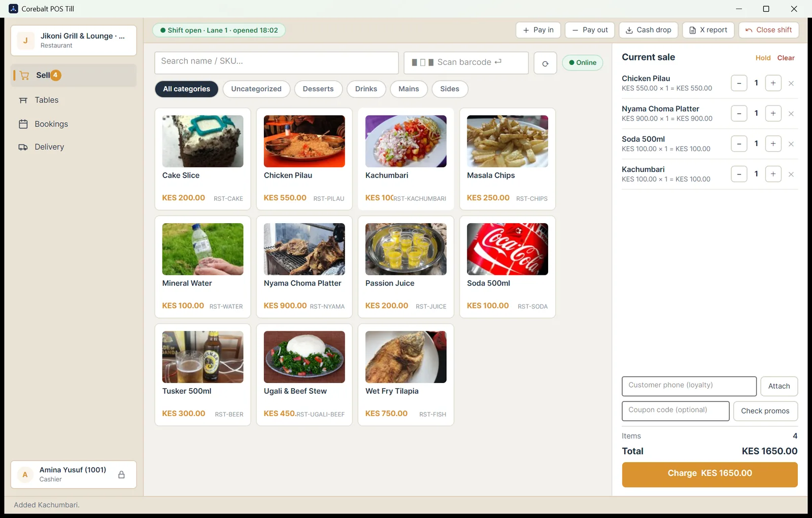Increase Chicken Pilau quantity with plus
The width and height of the screenshot is (812, 518).
click(x=773, y=83)
